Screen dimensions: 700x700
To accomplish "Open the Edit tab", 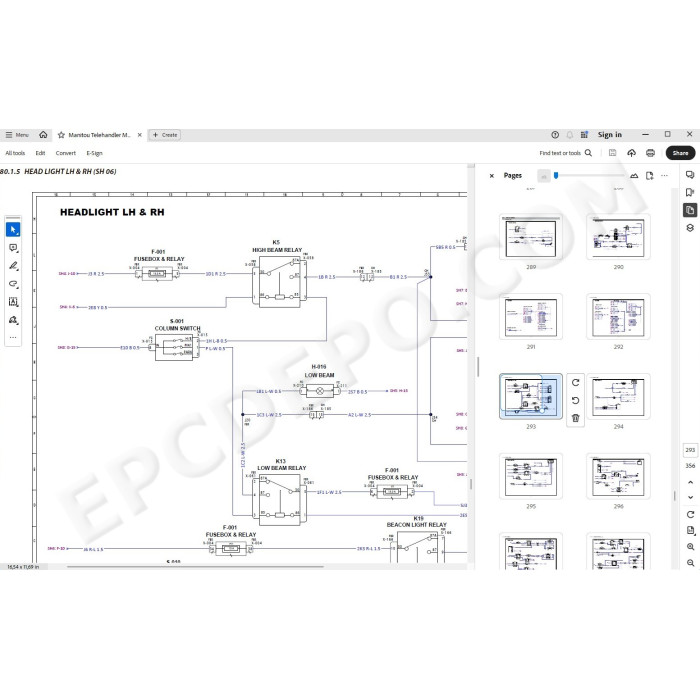I will click(40, 153).
